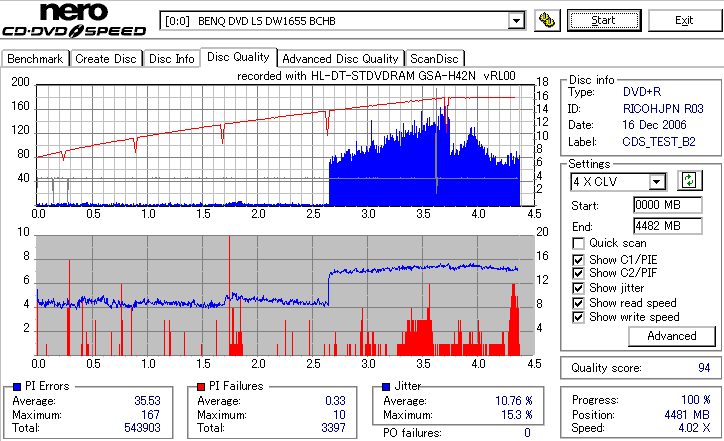This screenshot has height=441, width=724.
Task: Click the PI Errors average 35.53
Action: 147,400
